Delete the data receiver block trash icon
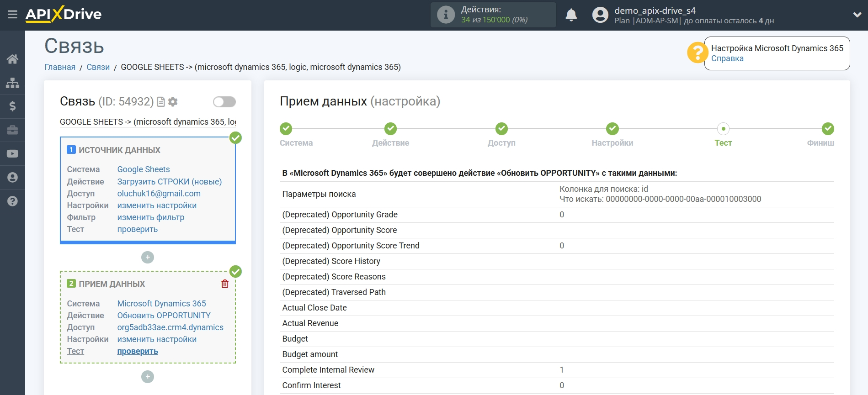Screen dimensions: 868x395 (225, 284)
